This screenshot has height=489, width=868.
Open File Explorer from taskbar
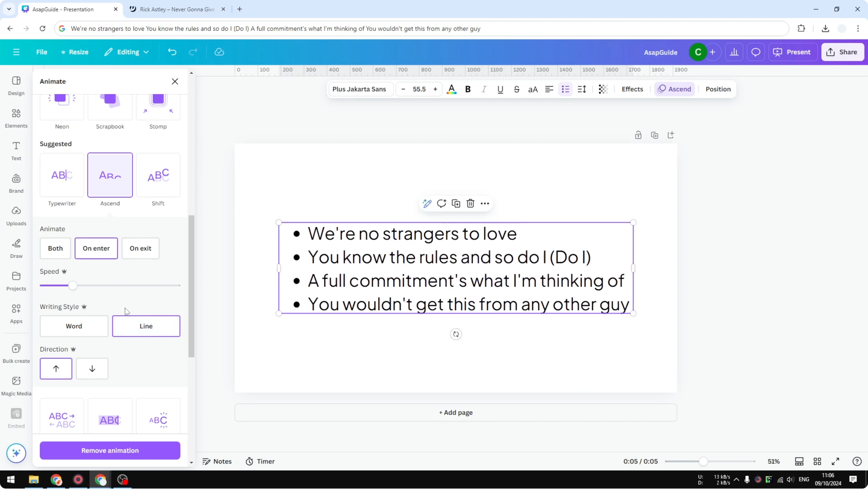[x=34, y=480]
